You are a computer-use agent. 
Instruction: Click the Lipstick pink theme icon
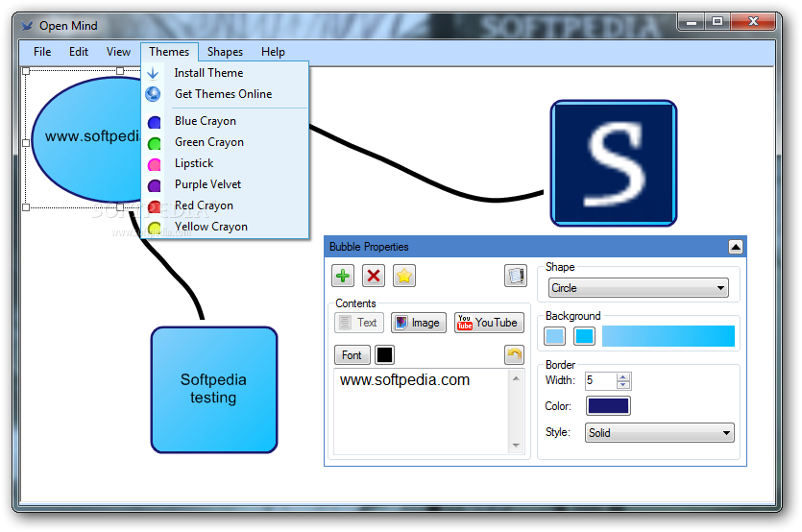154,164
